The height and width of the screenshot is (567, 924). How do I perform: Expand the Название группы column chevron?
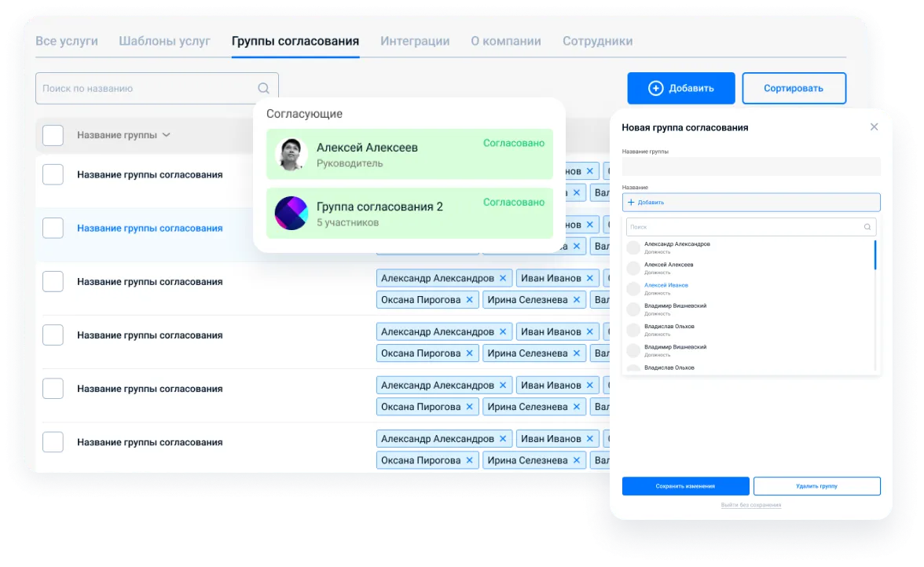point(167,135)
